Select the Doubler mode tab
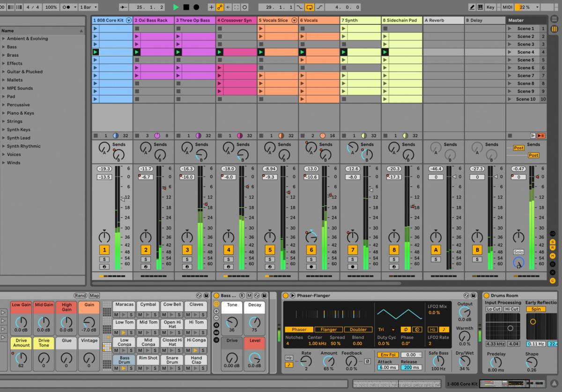562x392 pixels. 358,329
